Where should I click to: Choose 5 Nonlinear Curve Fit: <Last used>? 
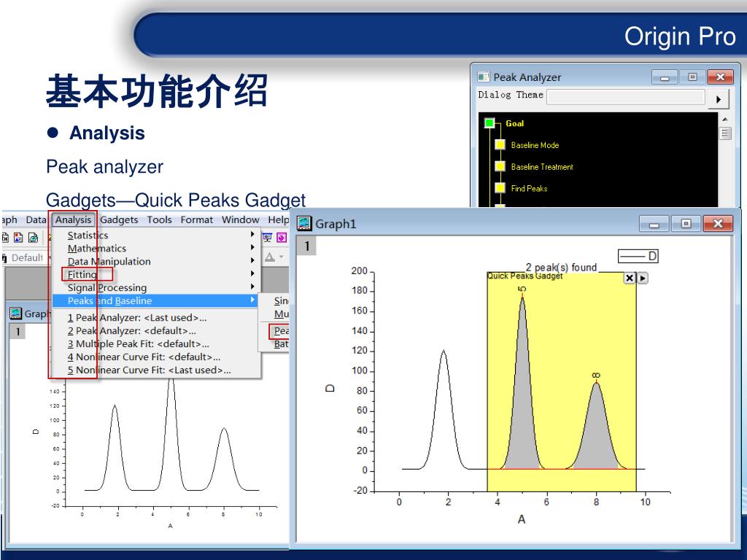pyautogui.click(x=156, y=370)
